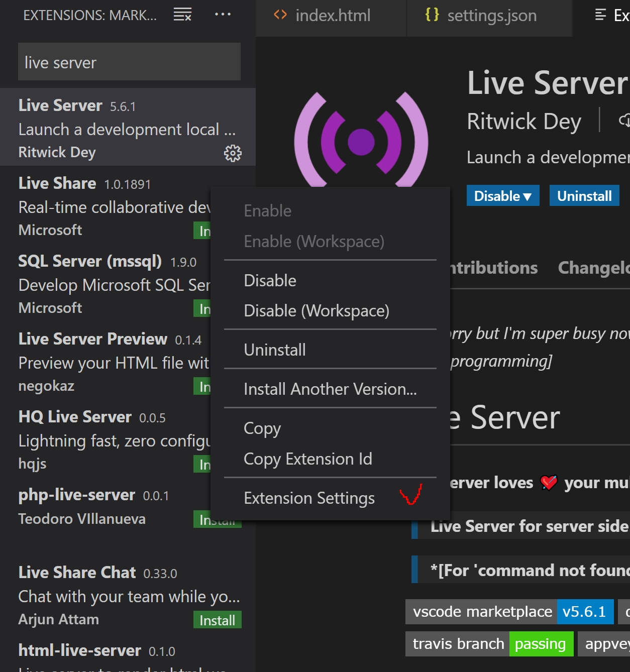Click the blue Uninstall button
This screenshot has width=630, height=672.
pos(584,195)
